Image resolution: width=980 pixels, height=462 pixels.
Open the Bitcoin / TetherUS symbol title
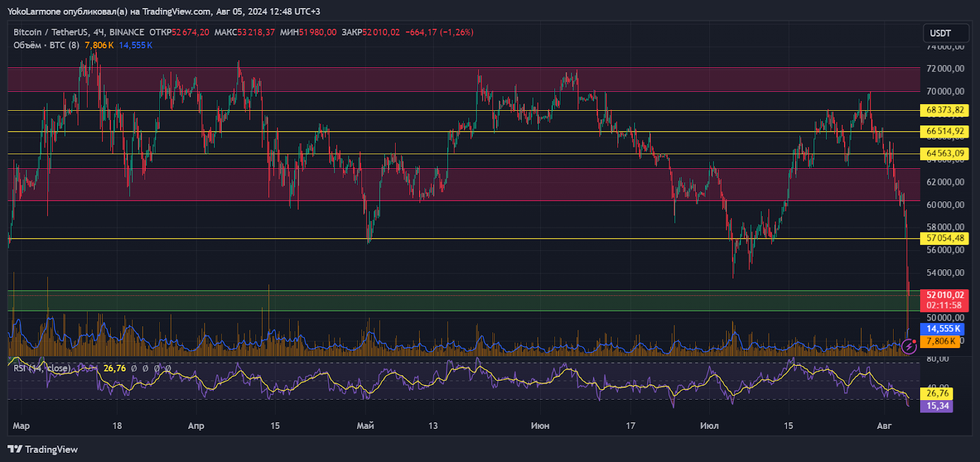click(79, 32)
